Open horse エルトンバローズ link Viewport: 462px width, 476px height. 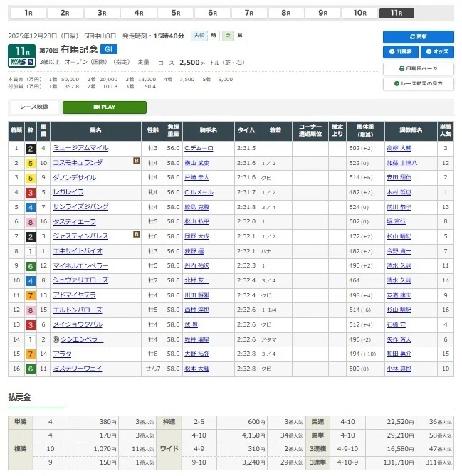point(78,310)
